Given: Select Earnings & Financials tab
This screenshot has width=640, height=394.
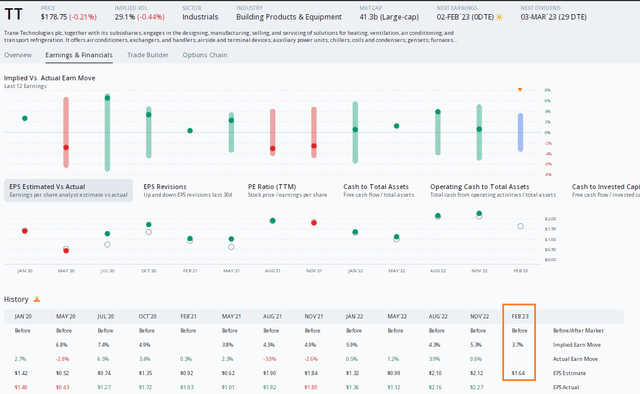Looking at the screenshot, I should [x=79, y=55].
